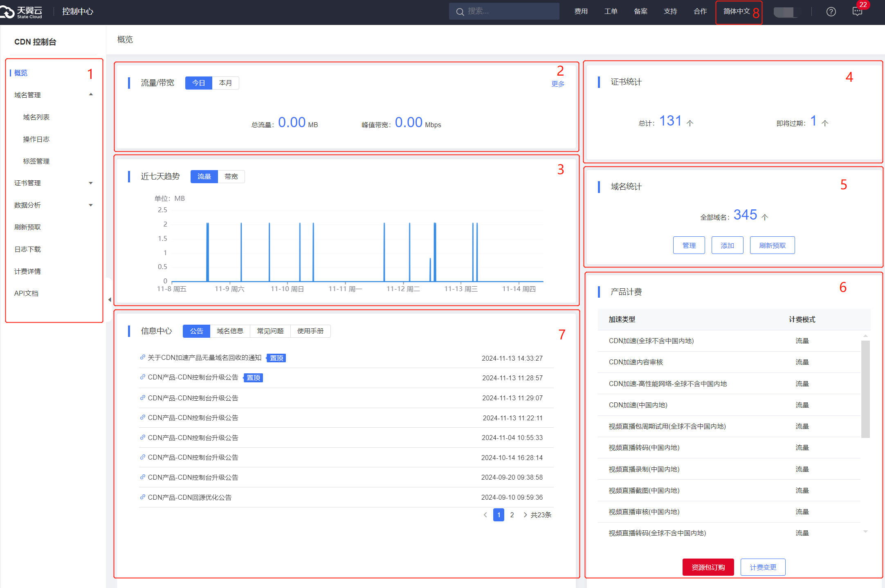
Task: Click the 添加 button under 域名统计
Action: pos(728,245)
